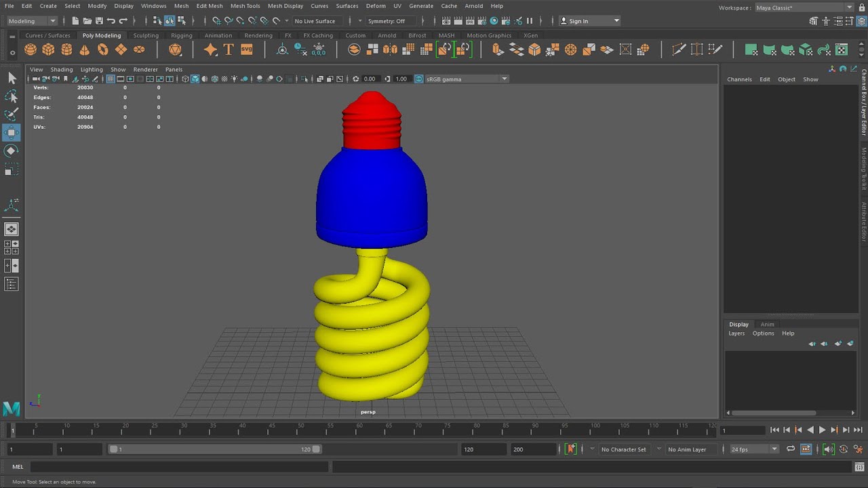Viewport: 868px width, 488px height.
Task: Click the Scale tool in the toolbox
Action: tap(12, 169)
